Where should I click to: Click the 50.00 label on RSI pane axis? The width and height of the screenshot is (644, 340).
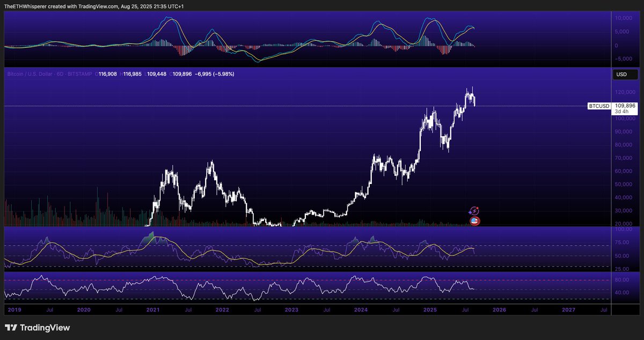623,256
